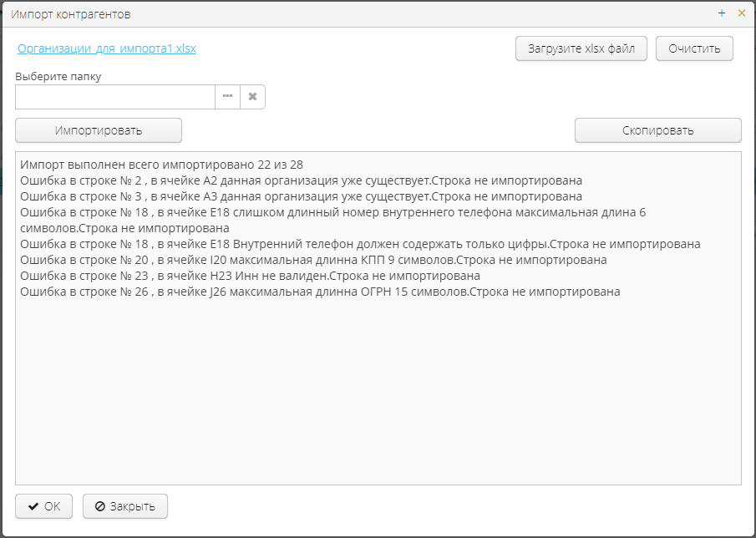Click the import results log area
The height and width of the screenshot is (538, 756).
[x=376, y=376]
